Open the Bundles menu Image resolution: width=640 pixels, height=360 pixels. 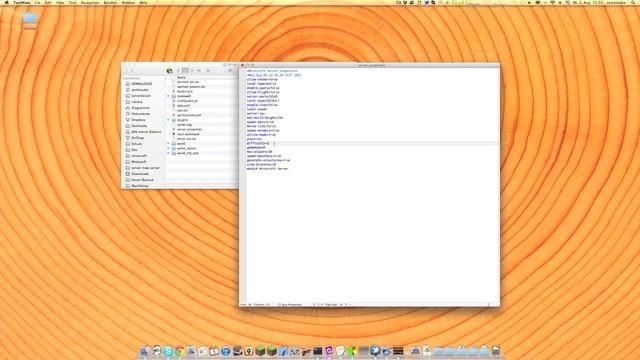coord(110,2)
